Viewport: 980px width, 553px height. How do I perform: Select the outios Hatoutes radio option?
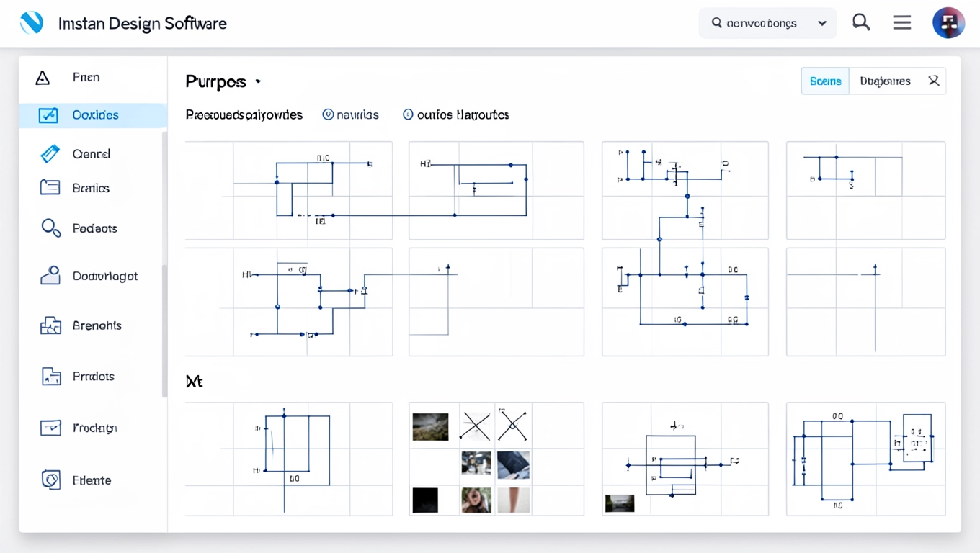[408, 114]
